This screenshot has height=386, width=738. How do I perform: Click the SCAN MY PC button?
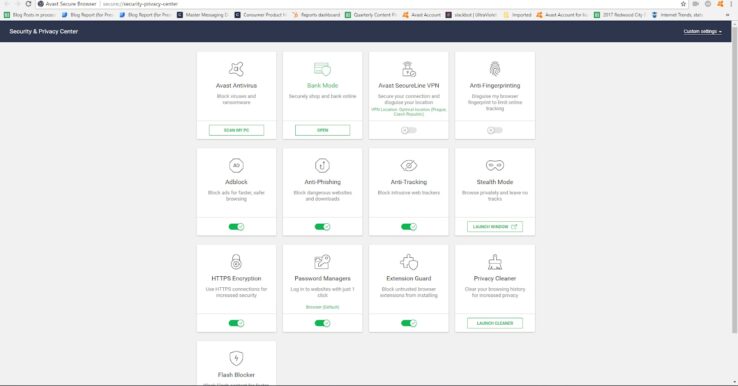tap(236, 130)
